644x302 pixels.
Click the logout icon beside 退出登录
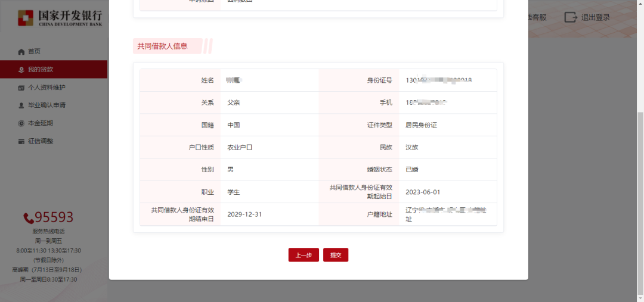[571, 17]
